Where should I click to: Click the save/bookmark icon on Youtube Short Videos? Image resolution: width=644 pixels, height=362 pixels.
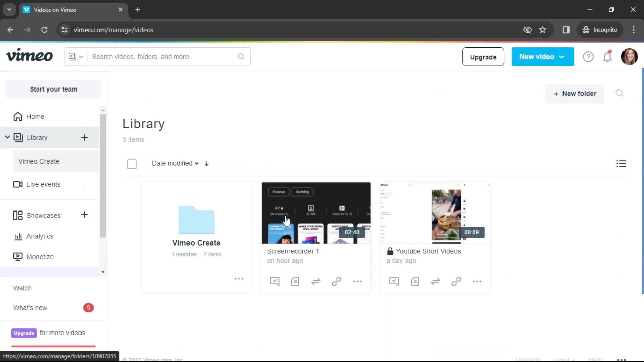tap(415, 281)
